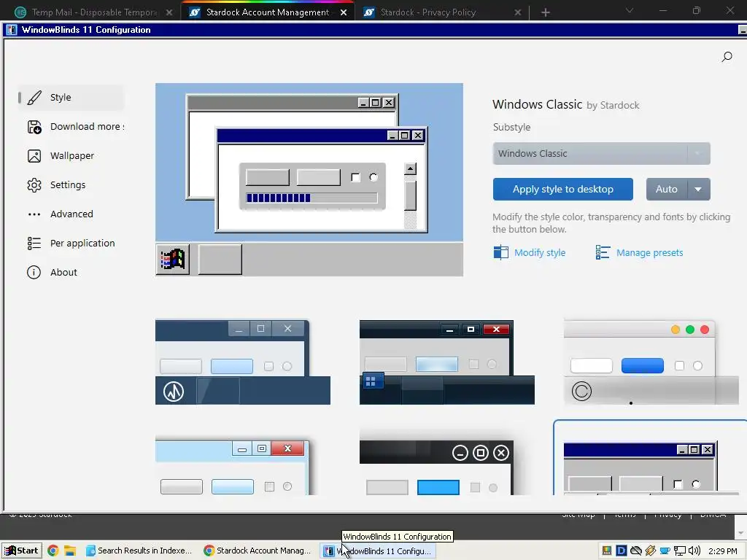Click the Wallpaper picture icon in sidebar

coord(34,156)
